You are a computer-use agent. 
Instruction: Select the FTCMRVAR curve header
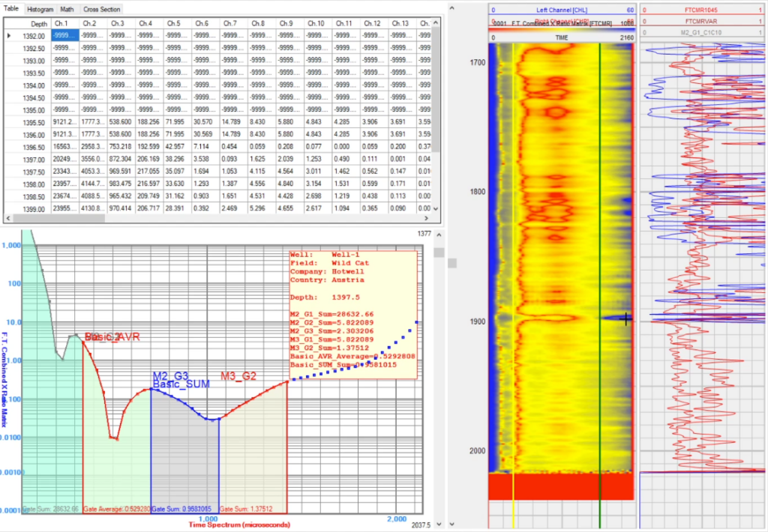702,21
